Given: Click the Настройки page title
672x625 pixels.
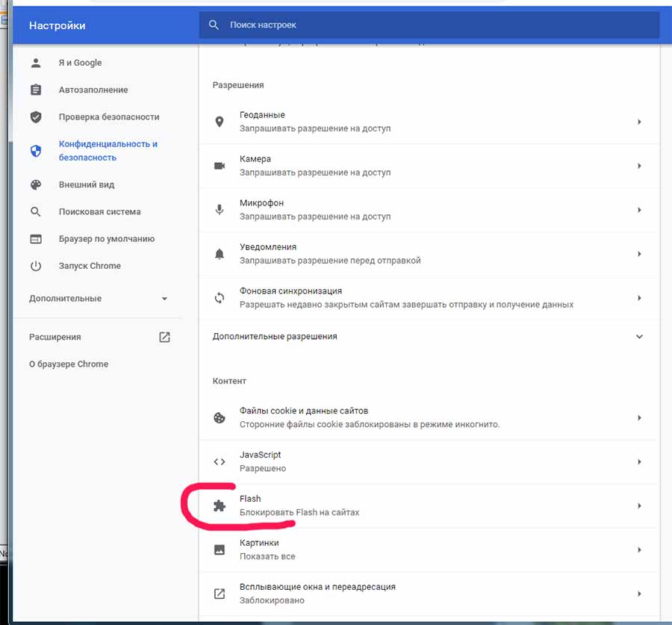Looking at the screenshot, I should [57, 25].
